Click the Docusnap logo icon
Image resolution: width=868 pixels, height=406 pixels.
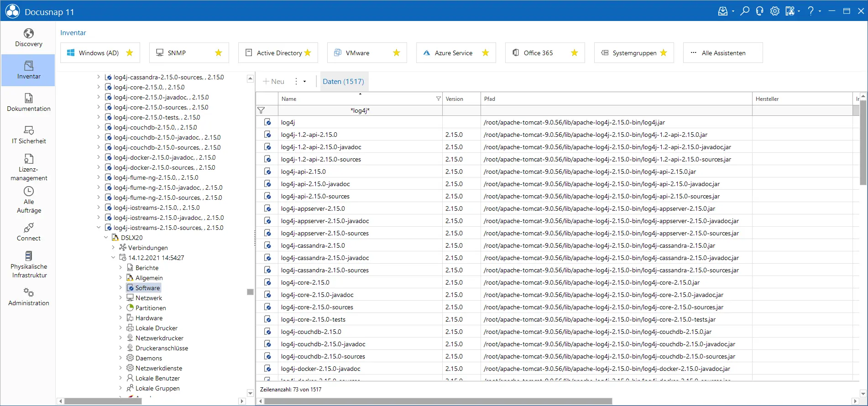12,11
